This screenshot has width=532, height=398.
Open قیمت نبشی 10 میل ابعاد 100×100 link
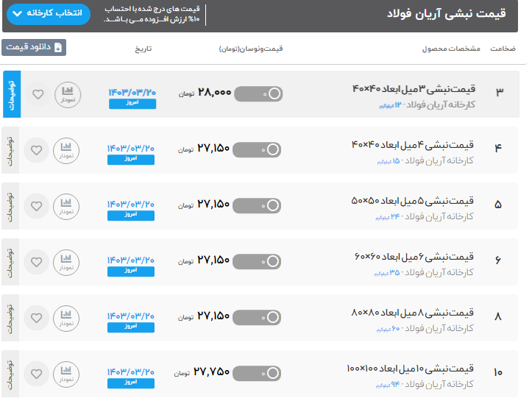[410, 369]
